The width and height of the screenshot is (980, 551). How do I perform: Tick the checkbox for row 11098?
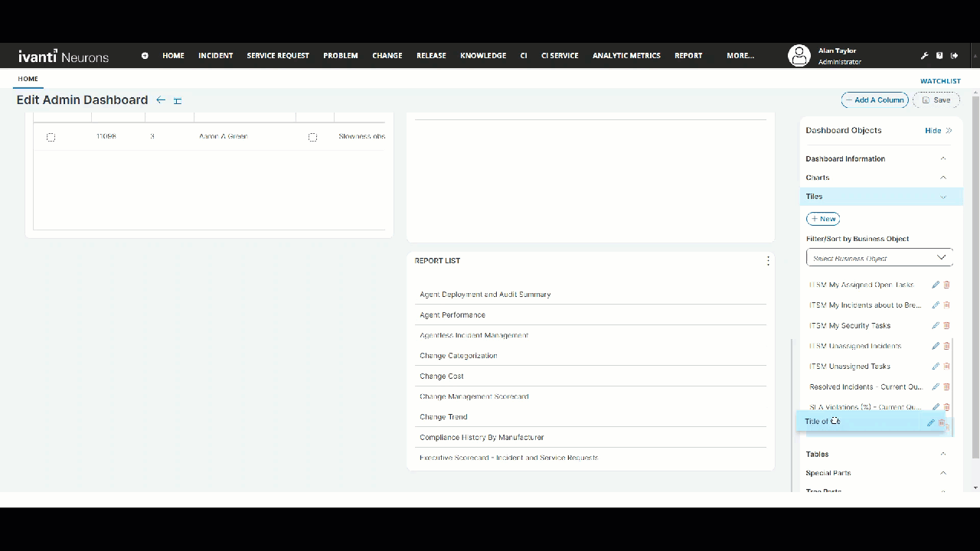coord(51,137)
